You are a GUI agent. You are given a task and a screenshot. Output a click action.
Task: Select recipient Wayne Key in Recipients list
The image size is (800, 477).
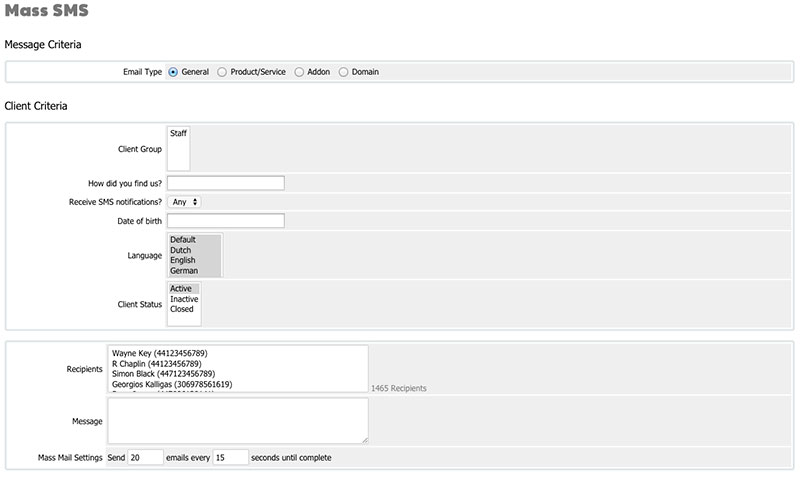160,353
